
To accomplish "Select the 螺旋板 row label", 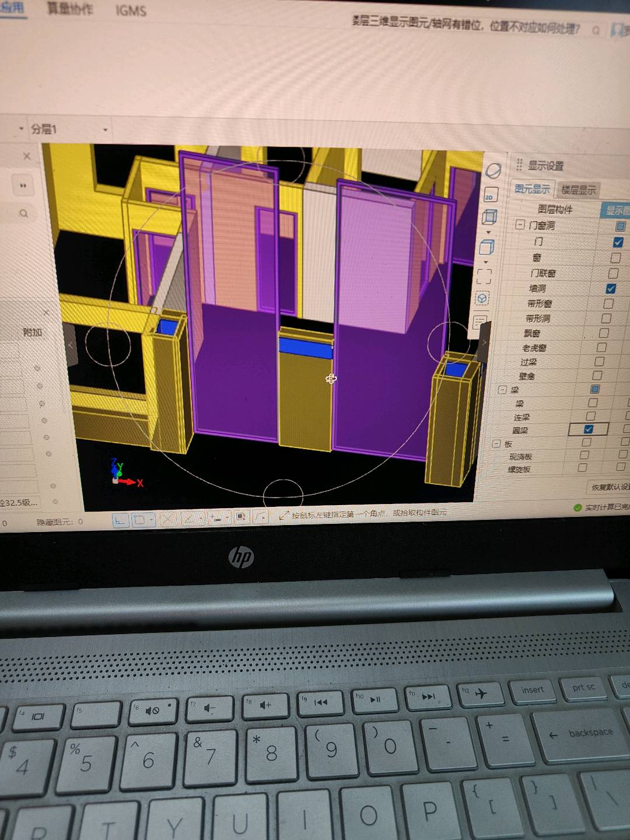I will [519, 470].
